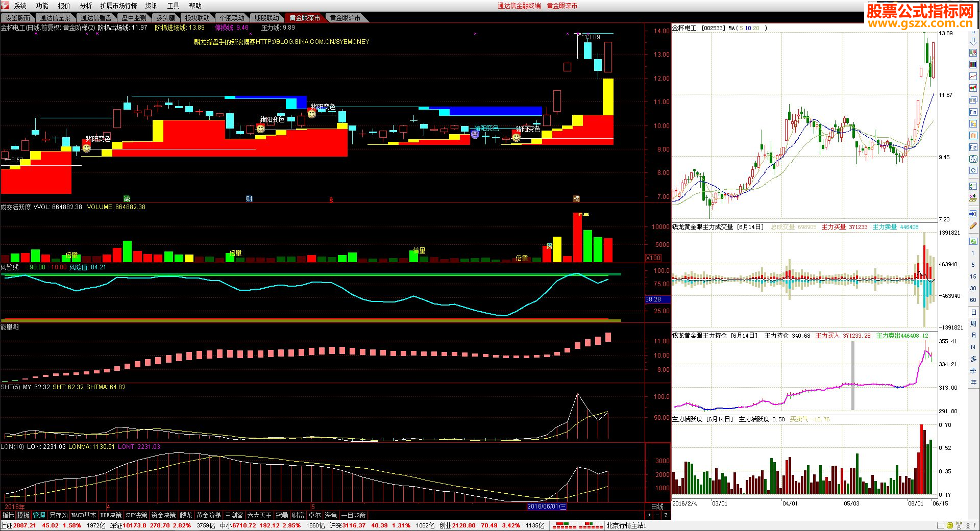Apply the 六大天王 indicator template

tap(260, 515)
